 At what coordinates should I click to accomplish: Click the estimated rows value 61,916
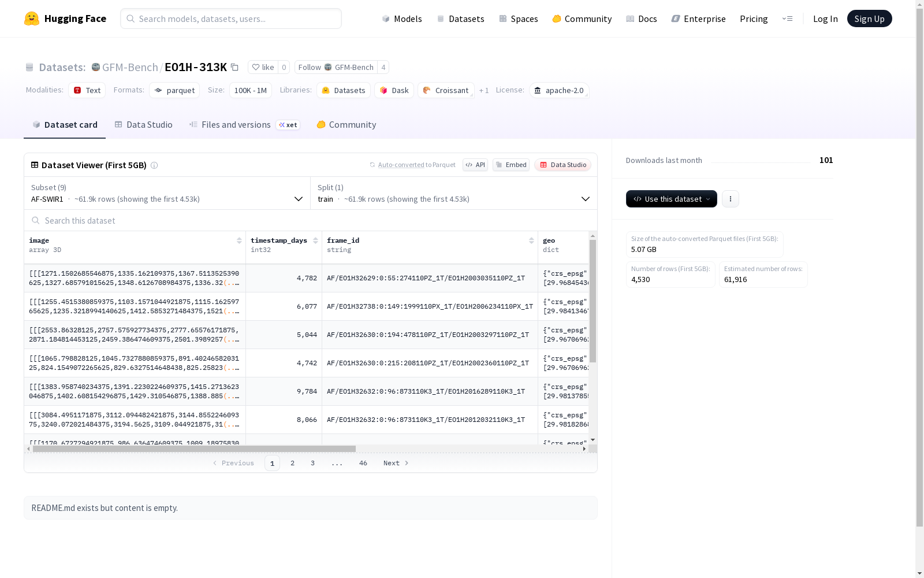coord(736,280)
